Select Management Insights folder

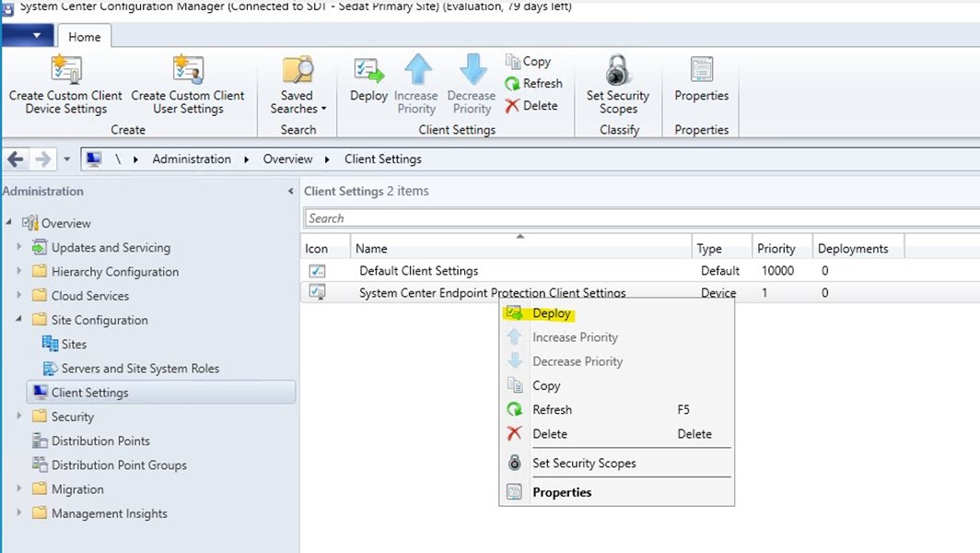pos(110,513)
